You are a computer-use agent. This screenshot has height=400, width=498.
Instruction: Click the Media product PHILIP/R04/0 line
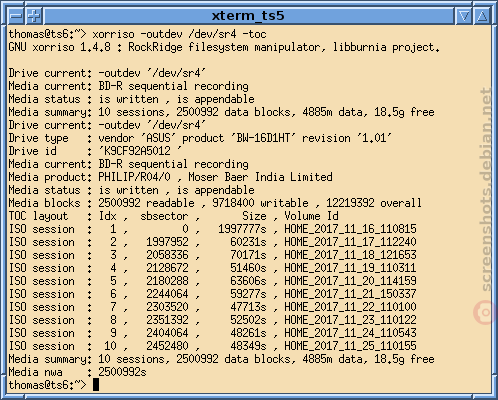point(170,177)
